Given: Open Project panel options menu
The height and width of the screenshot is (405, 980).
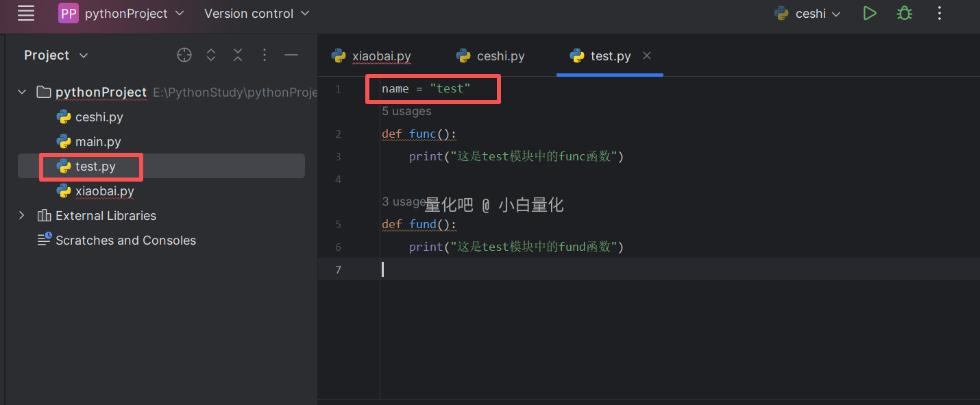Looking at the screenshot, I should coord(265,56).
